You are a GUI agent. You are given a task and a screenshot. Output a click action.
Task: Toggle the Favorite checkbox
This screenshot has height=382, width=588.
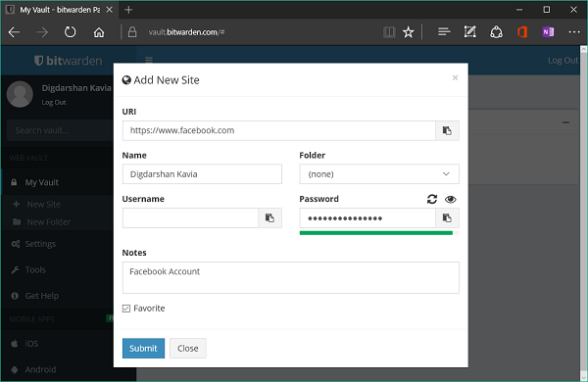pos(126,309)
